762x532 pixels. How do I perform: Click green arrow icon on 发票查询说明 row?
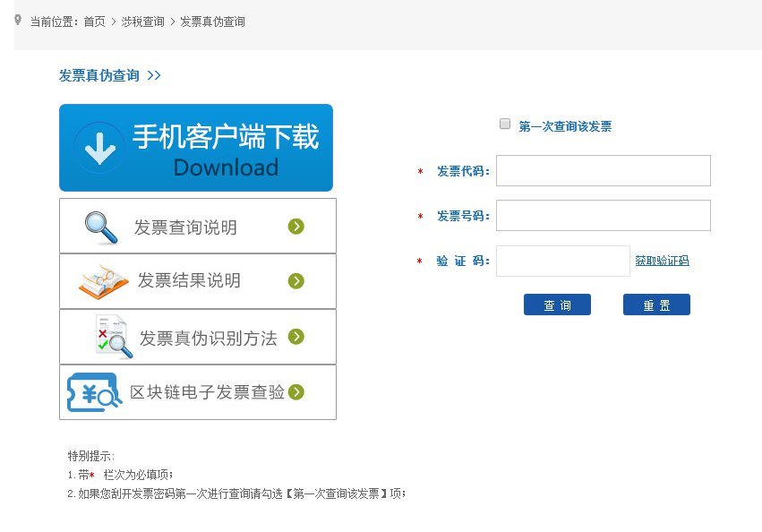296,226
